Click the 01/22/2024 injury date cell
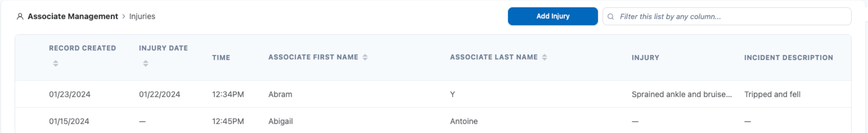Viewport: 868px width, 133px height. (x=159, y=94)
